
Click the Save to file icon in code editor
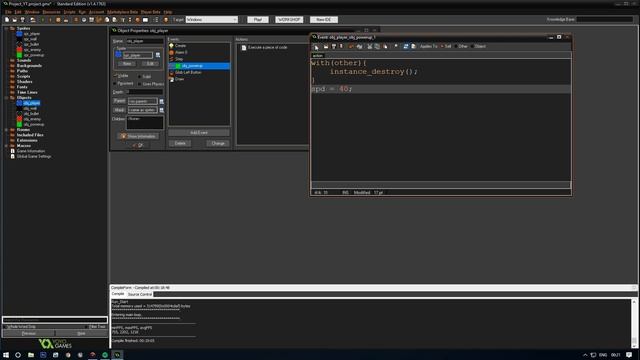(333, 47)
